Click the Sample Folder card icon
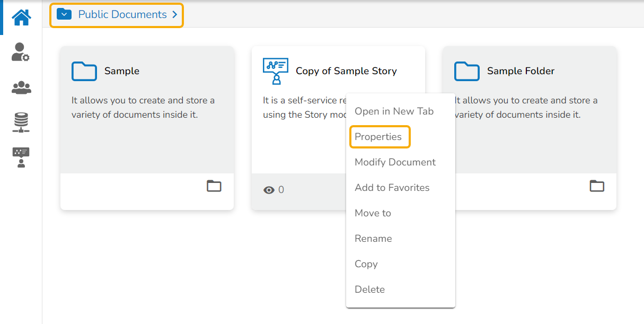644x324 pixels. (x=467, y=71)
